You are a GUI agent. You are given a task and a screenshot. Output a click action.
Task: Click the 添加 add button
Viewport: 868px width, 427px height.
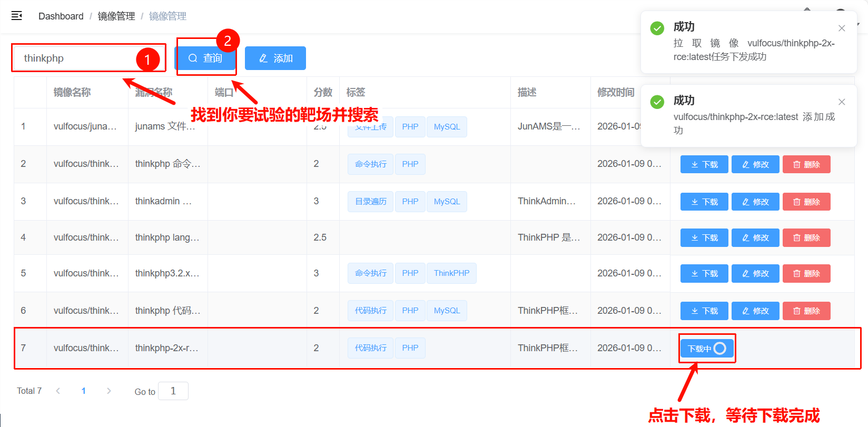pos(275,58)
